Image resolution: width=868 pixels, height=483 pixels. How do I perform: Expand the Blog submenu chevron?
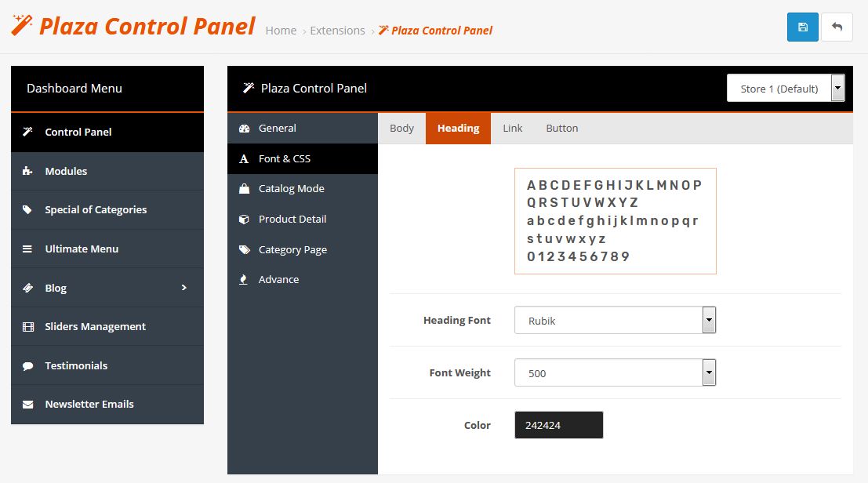pos(183,288)
